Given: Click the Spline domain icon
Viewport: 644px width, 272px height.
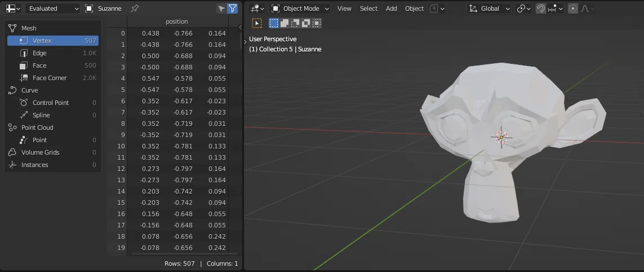Looking at the screenshot, I should coord(24,115).
